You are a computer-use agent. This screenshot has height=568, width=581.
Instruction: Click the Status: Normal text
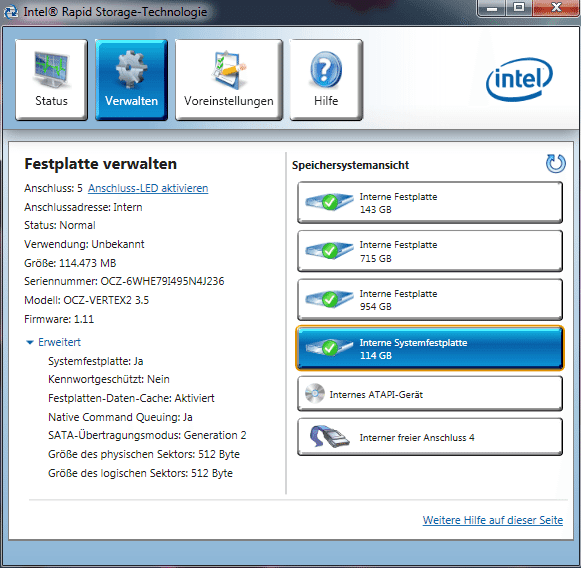[x=60, y=225]
